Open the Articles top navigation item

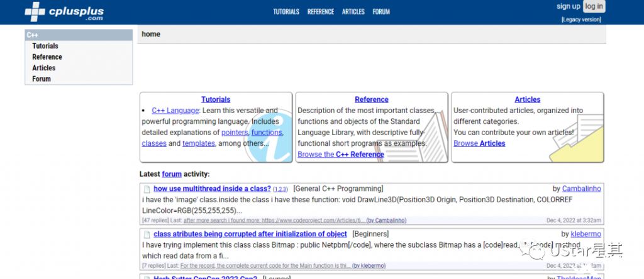[x=353, y=11]
